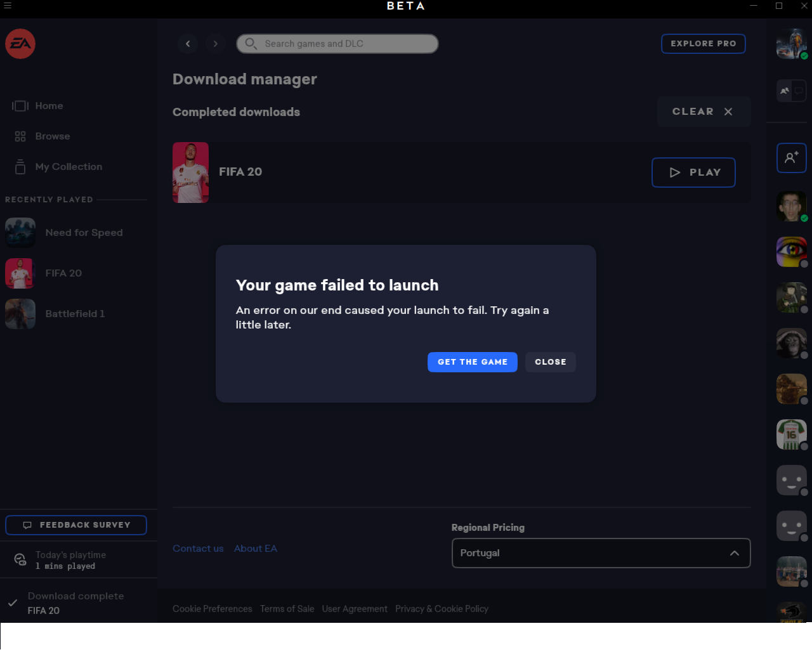Click the Home sidebar icon
The image size is (812, 652).
pyautogui.click(x=20, y=106)
